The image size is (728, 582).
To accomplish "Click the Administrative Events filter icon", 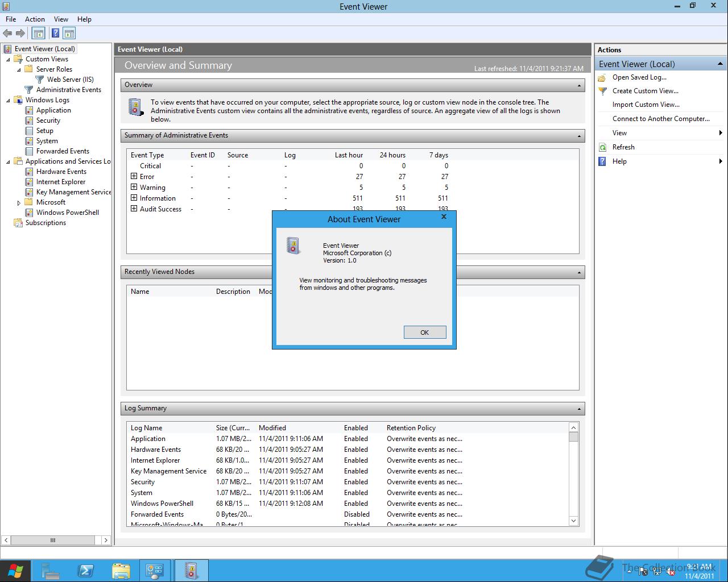I will coord(29,90).
